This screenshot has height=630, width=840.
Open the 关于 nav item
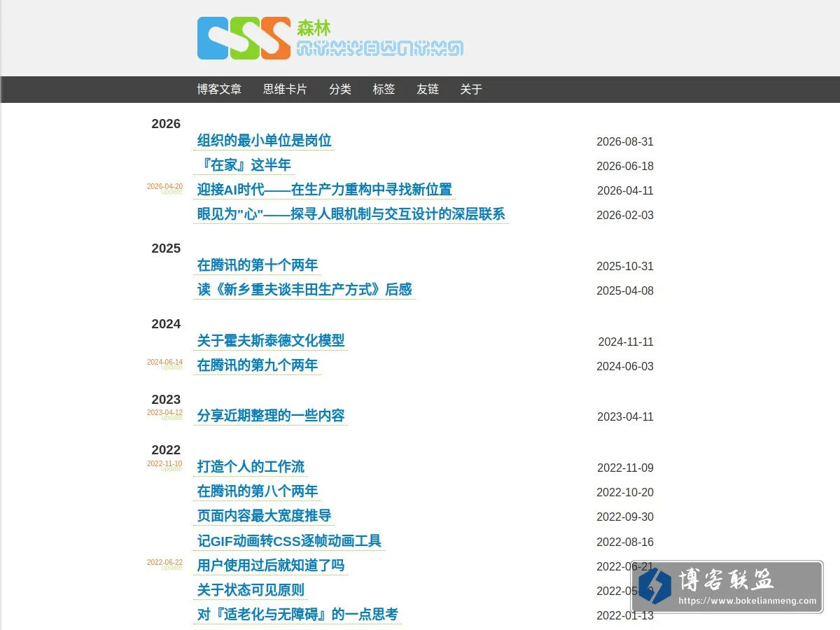tap(471, 90)
